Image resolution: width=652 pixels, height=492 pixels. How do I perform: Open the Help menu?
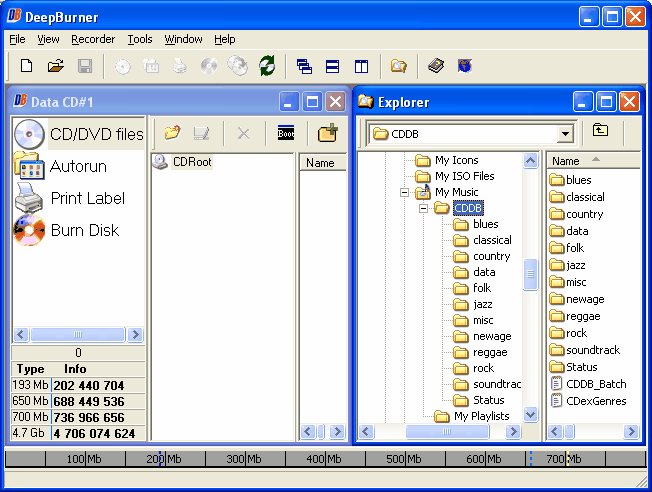point(225,39)
